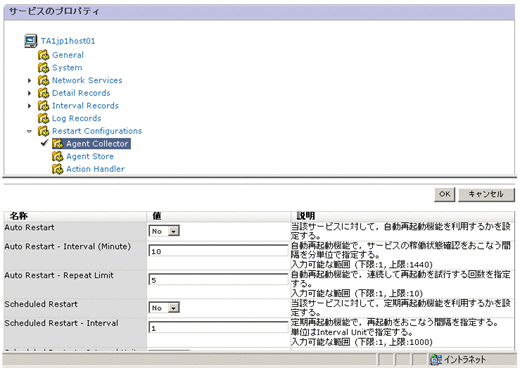Select the Agent Store item

(90, 156)
